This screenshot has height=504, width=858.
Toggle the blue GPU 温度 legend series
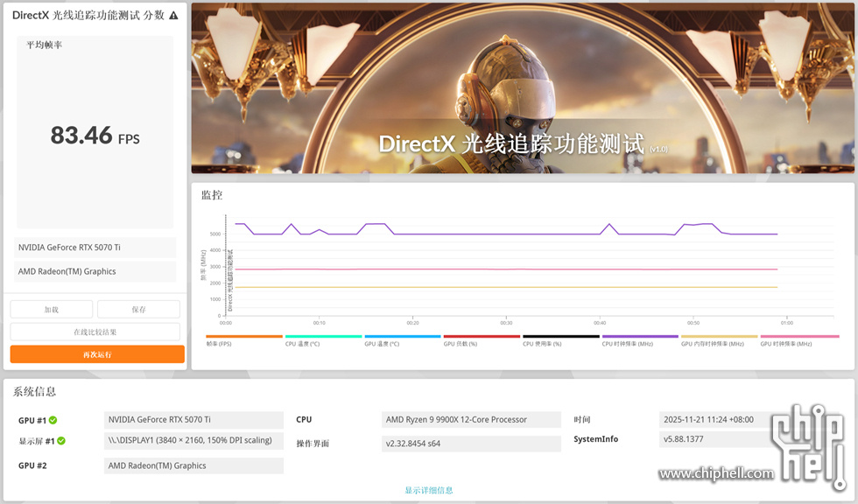coord(402,337)
